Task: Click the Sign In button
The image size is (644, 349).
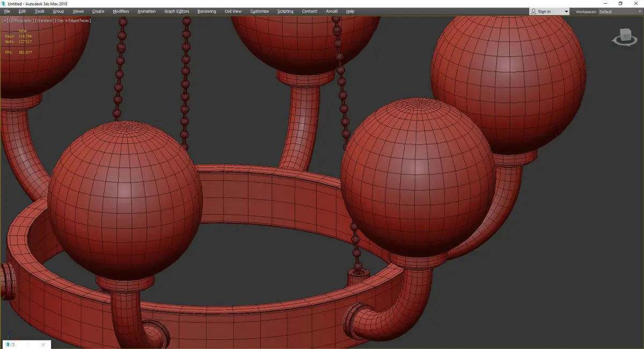Action: [544, 11]
